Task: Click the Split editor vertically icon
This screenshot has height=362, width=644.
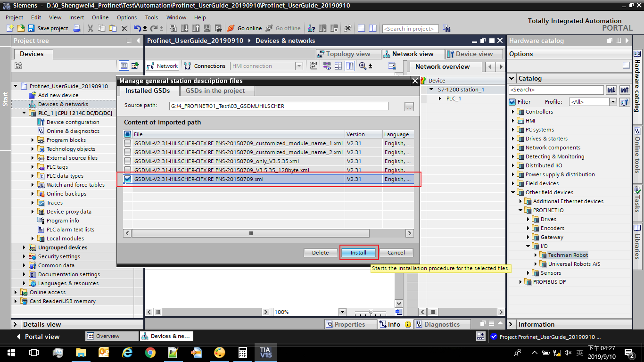Action: pyautogui.click(x=372, y=28)
